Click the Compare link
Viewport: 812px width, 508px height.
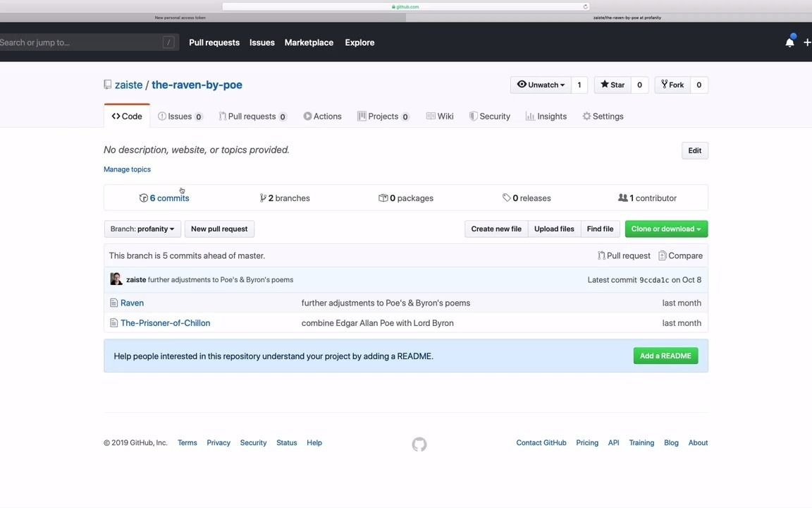click(x=680, y=255)
